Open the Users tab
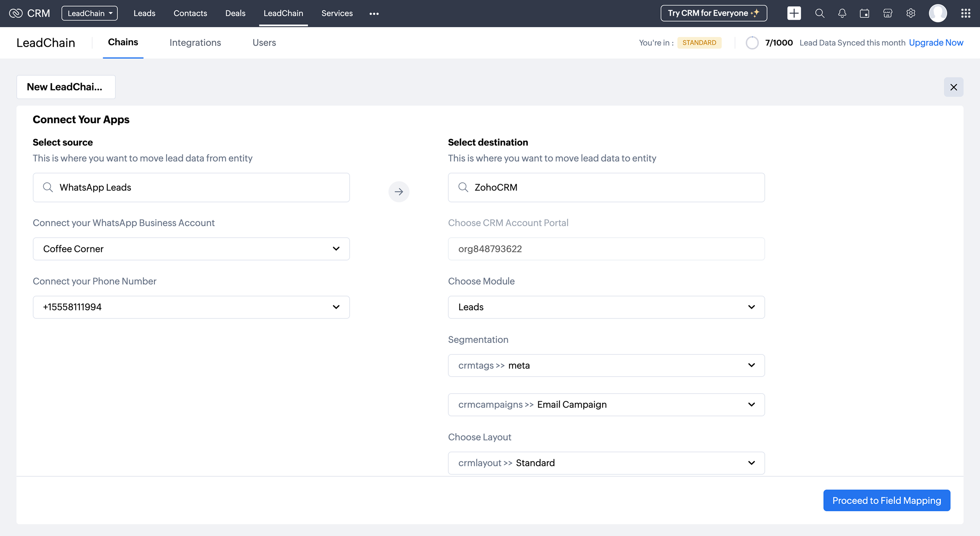 [264, 43]
